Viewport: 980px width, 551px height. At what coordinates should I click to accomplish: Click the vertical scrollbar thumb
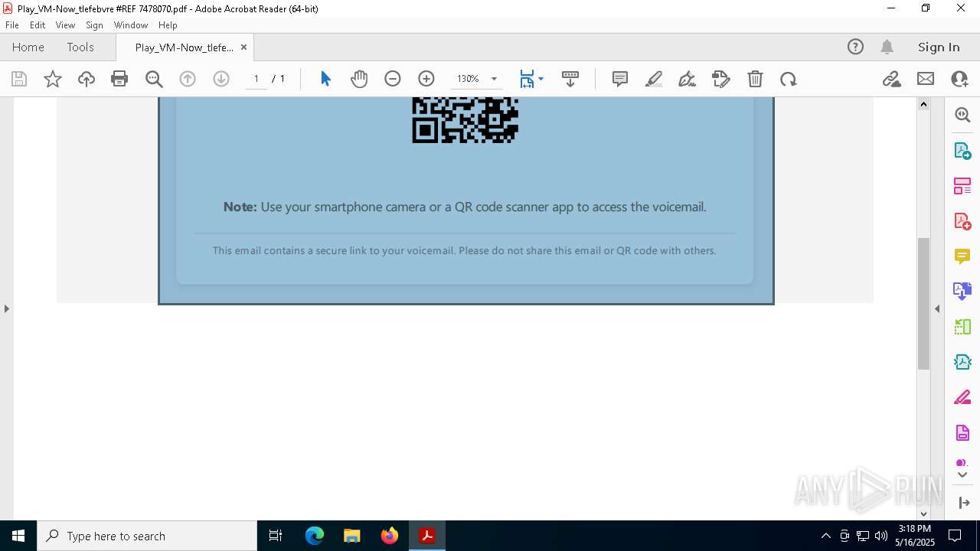(923, 303)
